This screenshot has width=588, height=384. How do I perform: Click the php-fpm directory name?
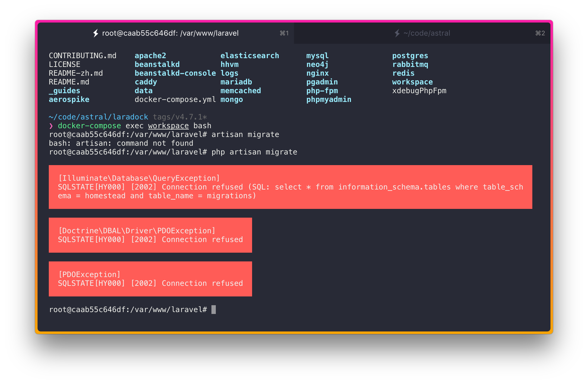tap(322, 91)
